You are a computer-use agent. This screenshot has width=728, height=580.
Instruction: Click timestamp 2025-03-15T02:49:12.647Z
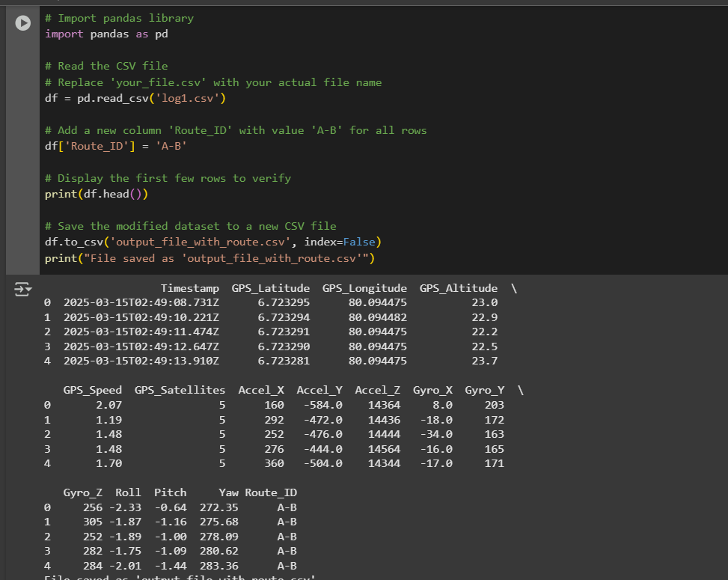tap(141, 347)
